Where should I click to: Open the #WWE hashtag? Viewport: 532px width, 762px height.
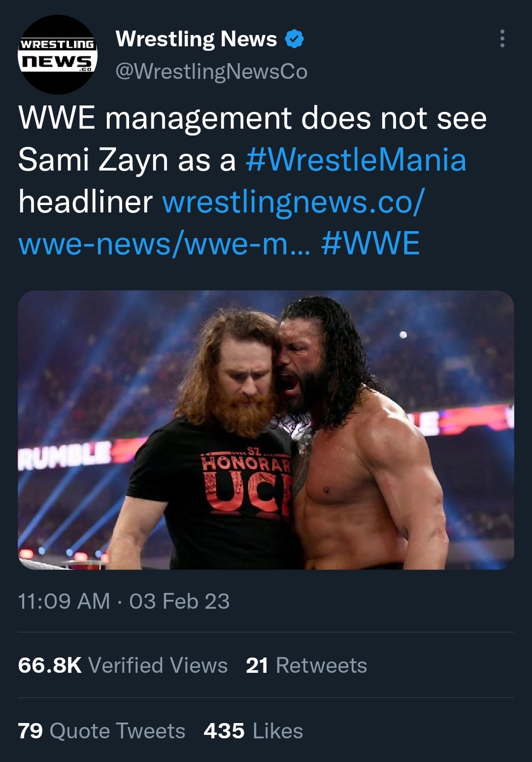point(370,243)
